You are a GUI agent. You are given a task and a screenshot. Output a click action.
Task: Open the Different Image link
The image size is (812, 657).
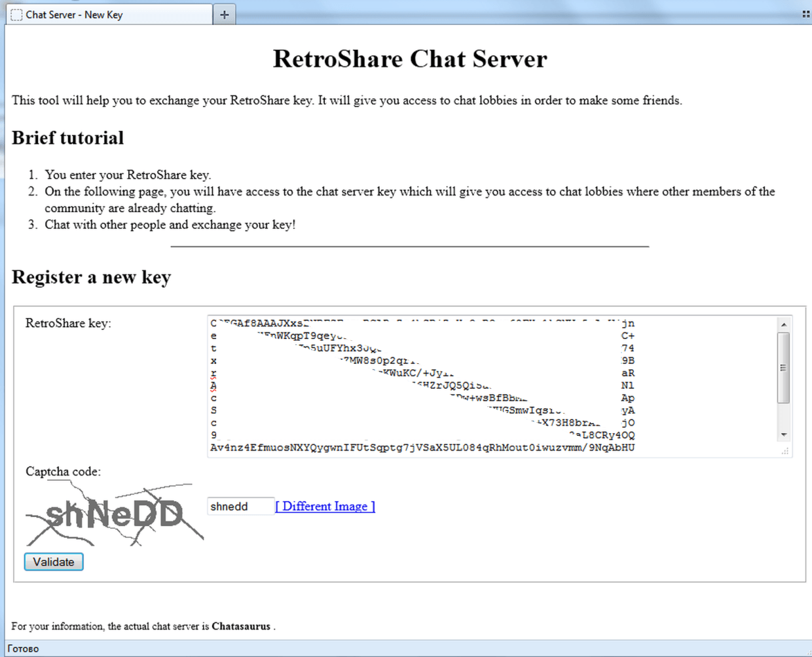(x=325, y=506)
